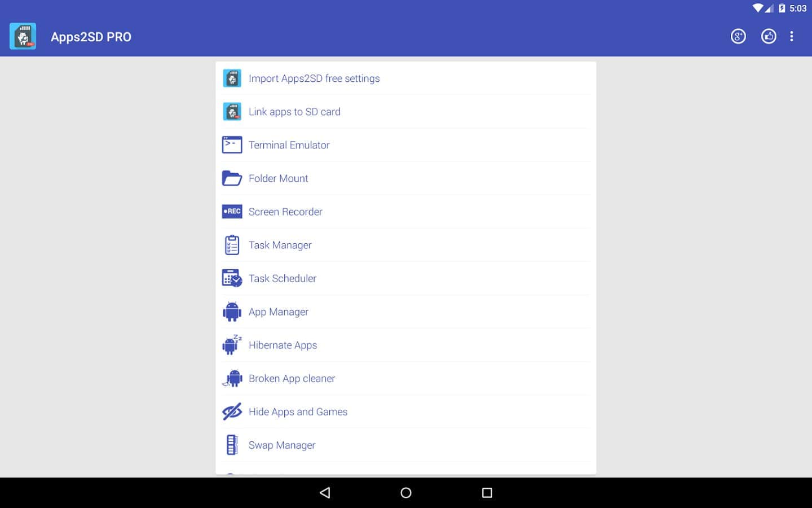Open Import Apps2SD free settings
This screenshot has height=508, width=812.
(314, 78)
